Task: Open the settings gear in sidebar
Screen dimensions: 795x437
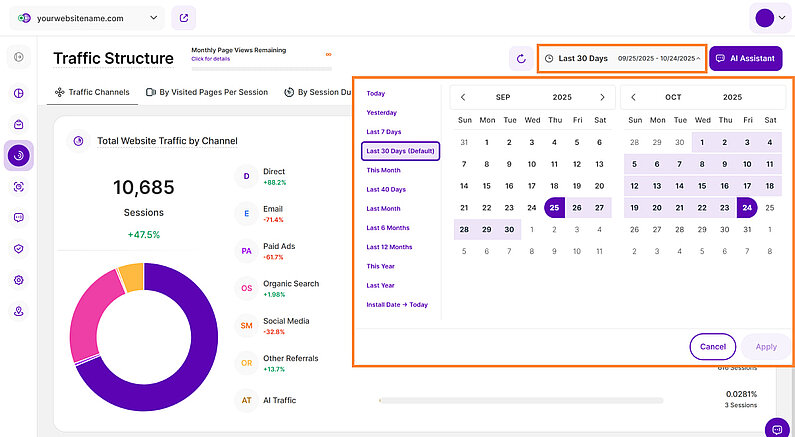Action: coord(18,280)
